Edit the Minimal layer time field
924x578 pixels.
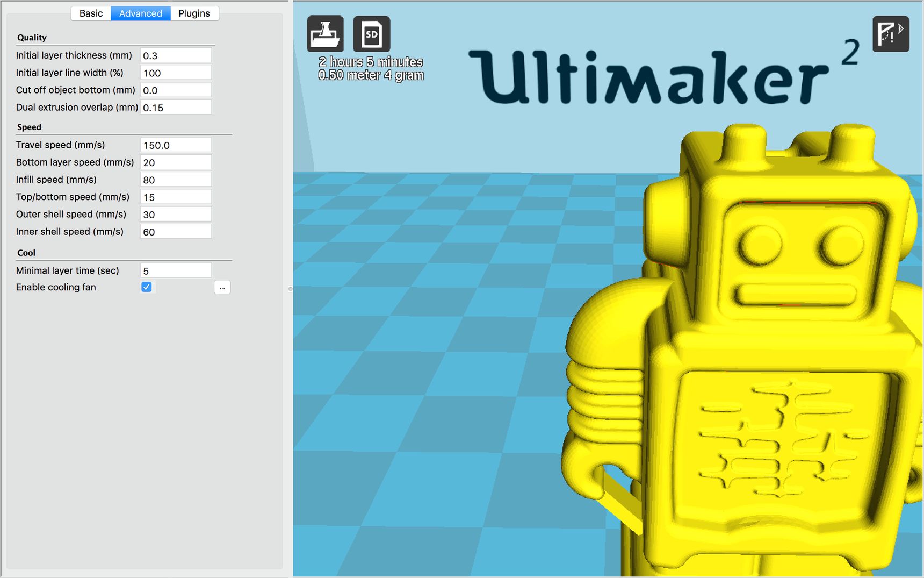coord(176,270)
